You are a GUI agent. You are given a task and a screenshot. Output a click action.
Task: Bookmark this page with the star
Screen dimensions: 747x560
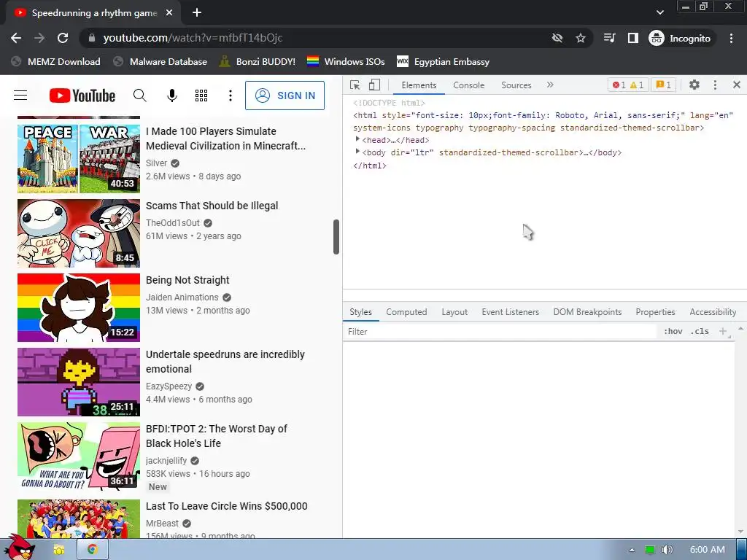pos(580,38)
